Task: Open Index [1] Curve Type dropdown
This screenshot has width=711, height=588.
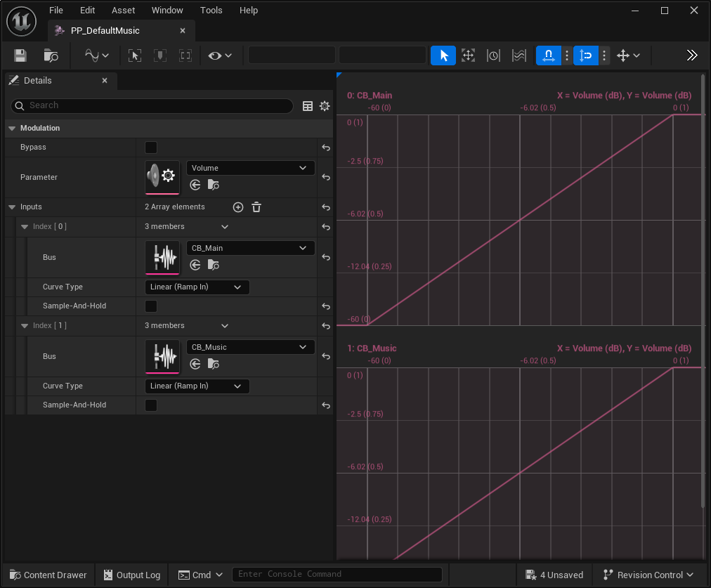Action: click(x=197, y=386)
